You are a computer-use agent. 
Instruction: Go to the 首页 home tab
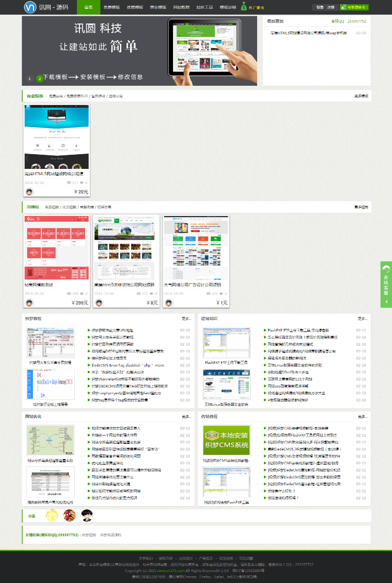88,7
